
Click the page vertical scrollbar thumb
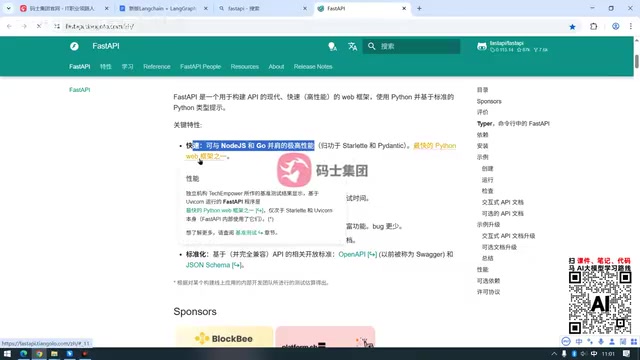tap(636, 61)
